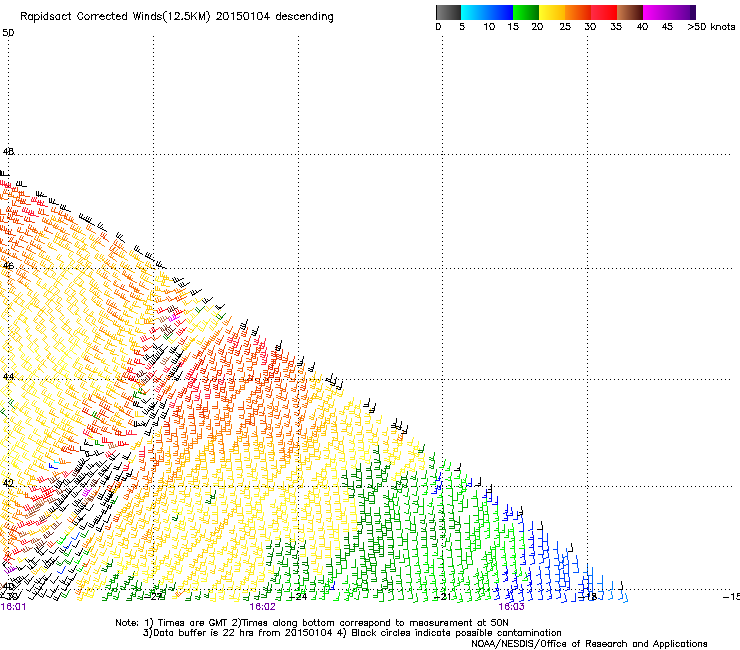
Task: Click the '>50 knots' legend label
Action: point(711,27)
